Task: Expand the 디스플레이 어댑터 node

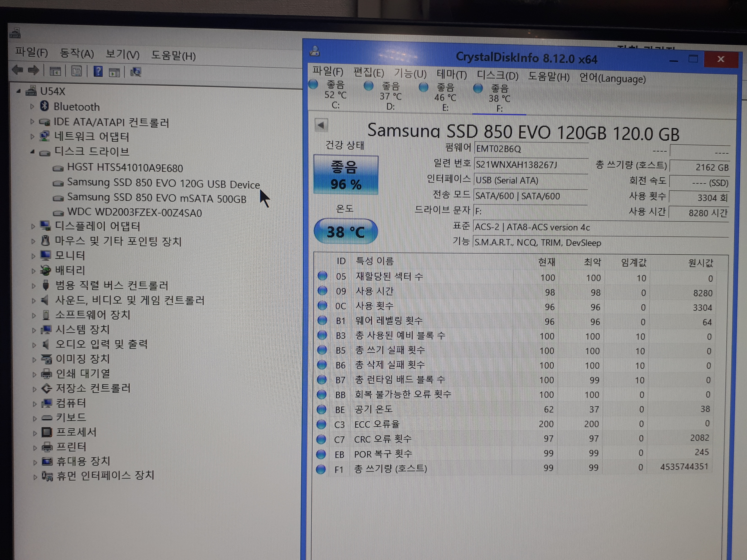Action: point(33,226)
